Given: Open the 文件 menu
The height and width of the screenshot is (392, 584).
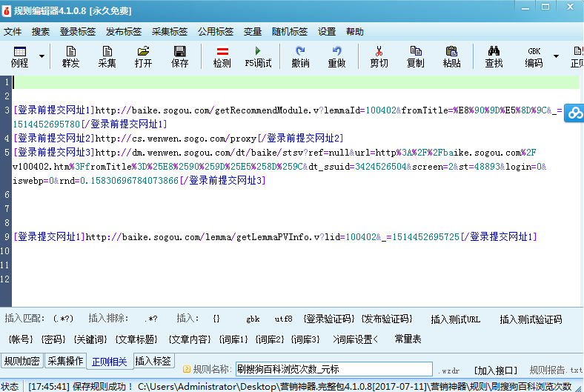Looking at the screenshot, I should [x=13, y=32].
